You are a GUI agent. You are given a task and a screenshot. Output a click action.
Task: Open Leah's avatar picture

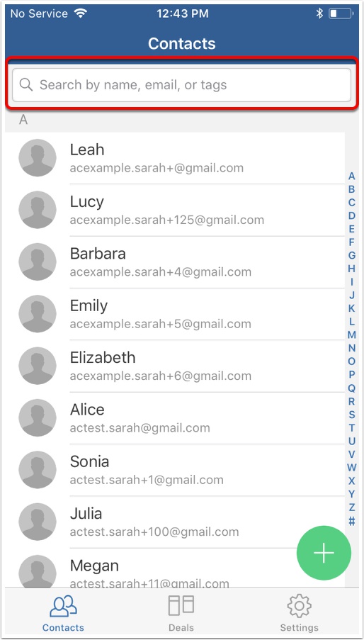pyautogui.click(x=38, y=158)
